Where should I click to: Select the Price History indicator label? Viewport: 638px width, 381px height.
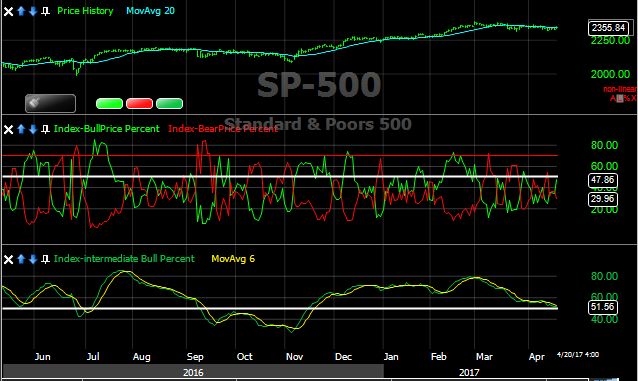pyautogui.click(x=85, y=11)
